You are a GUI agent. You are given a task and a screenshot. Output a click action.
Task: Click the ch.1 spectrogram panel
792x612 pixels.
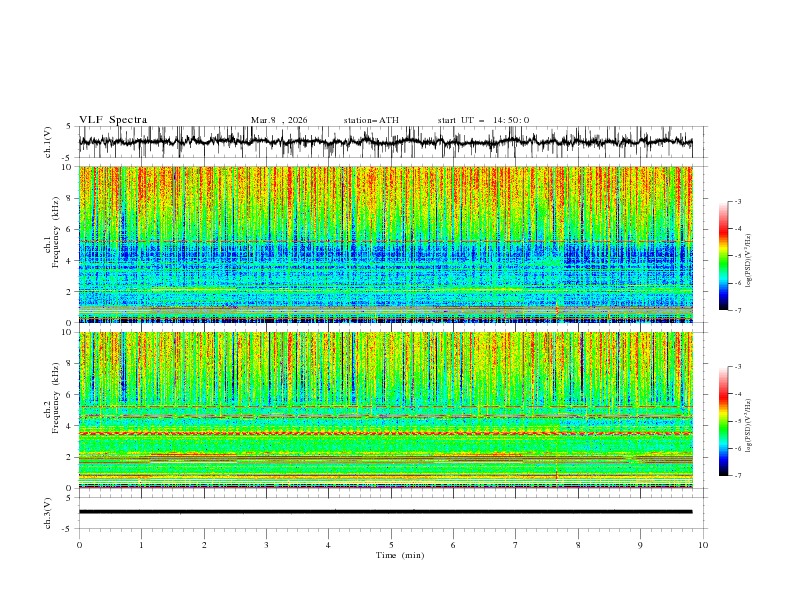click(385, 244)
